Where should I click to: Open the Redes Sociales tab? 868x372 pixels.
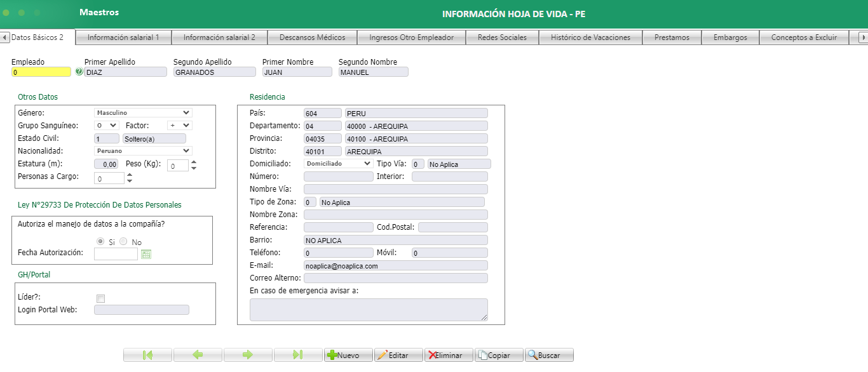(x=502, y=37)
